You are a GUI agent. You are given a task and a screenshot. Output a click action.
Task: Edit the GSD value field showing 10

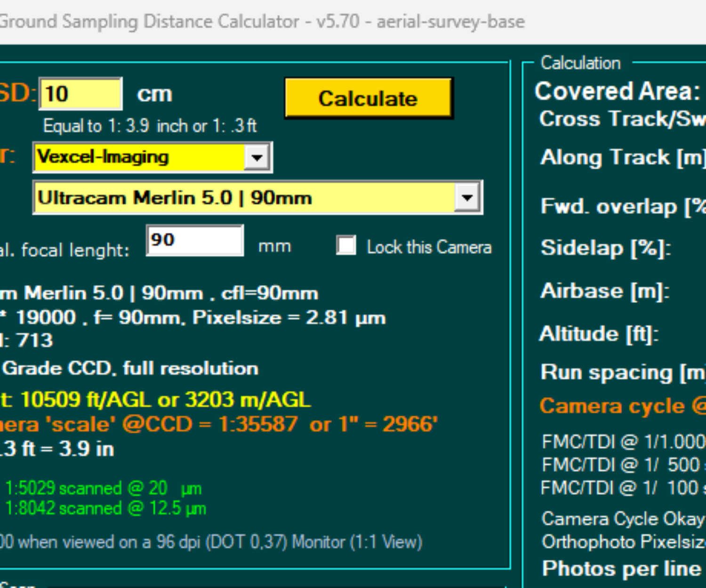pyautogui.click(x=80, y=94)
